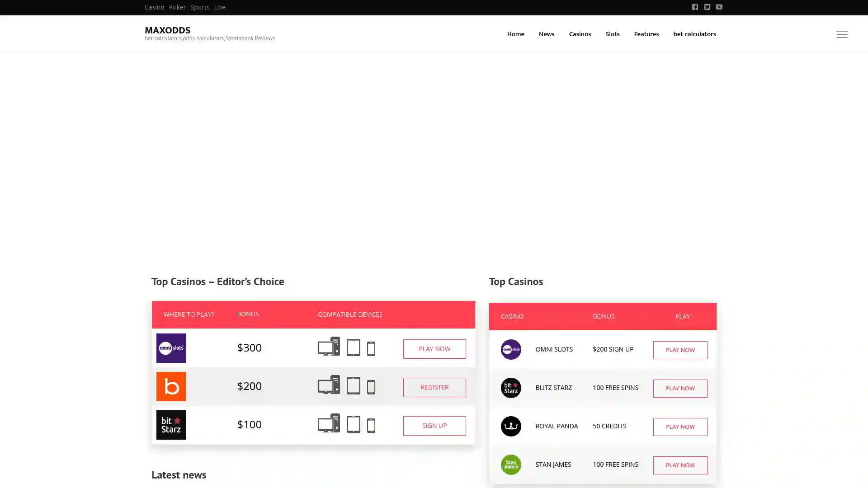Click PLAY NOW for Omni Slots
Screen dimensions: 868x488
(x=680, y=350)
